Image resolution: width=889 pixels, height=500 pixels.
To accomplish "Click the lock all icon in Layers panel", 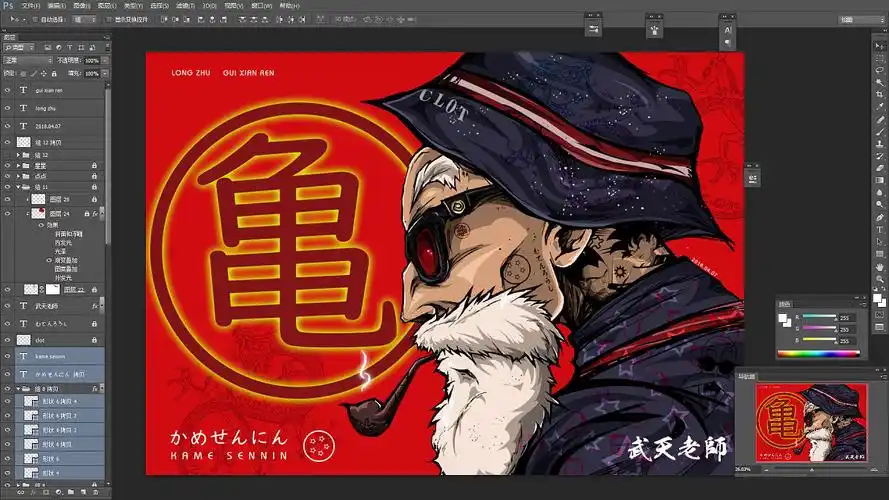I will (x=54, y=74).
